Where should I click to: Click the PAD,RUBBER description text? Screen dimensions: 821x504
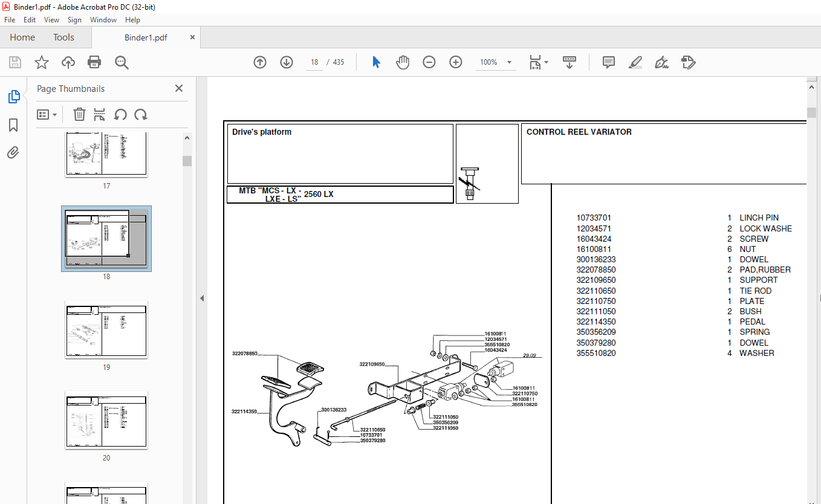[x=765, y=270]
